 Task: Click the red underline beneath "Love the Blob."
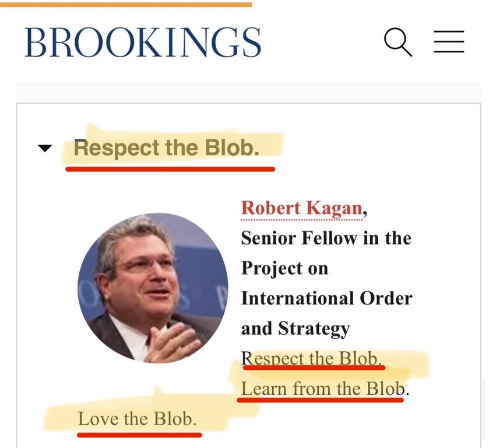tap(139, 434)
